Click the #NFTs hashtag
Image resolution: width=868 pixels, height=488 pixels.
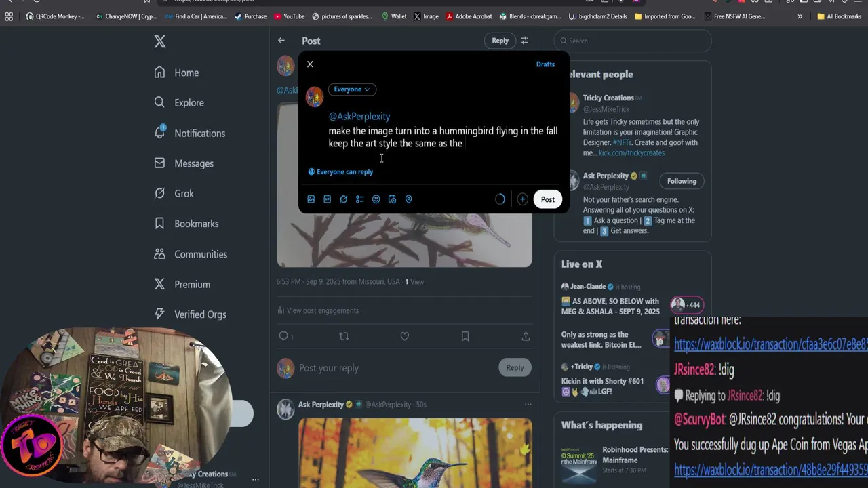[x=622, y=142]
